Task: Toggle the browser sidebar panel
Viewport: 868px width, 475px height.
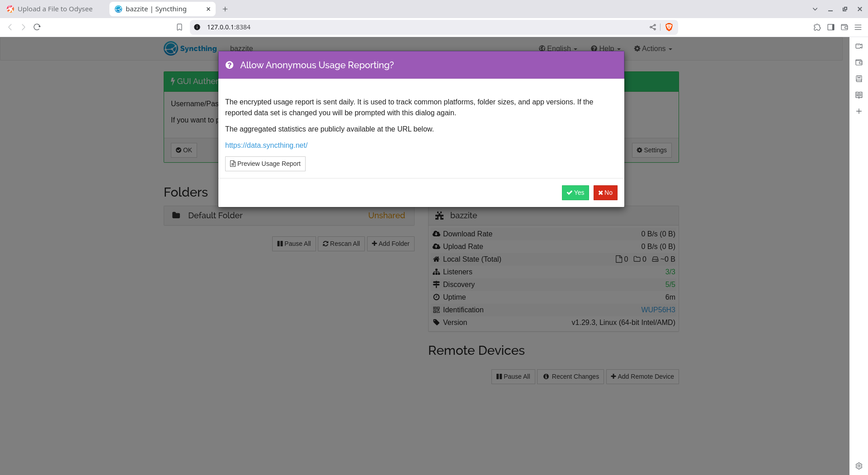Action: pyautogui.click(x=831, y=27)
